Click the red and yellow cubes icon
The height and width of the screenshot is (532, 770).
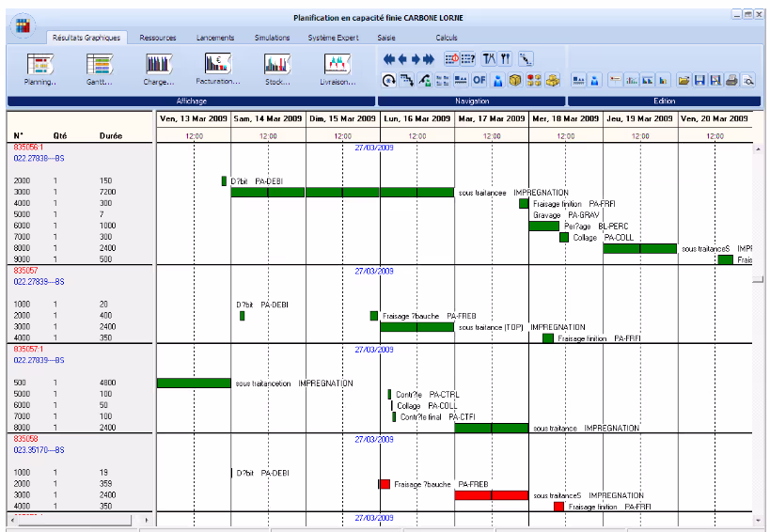[x=534, y=80]
